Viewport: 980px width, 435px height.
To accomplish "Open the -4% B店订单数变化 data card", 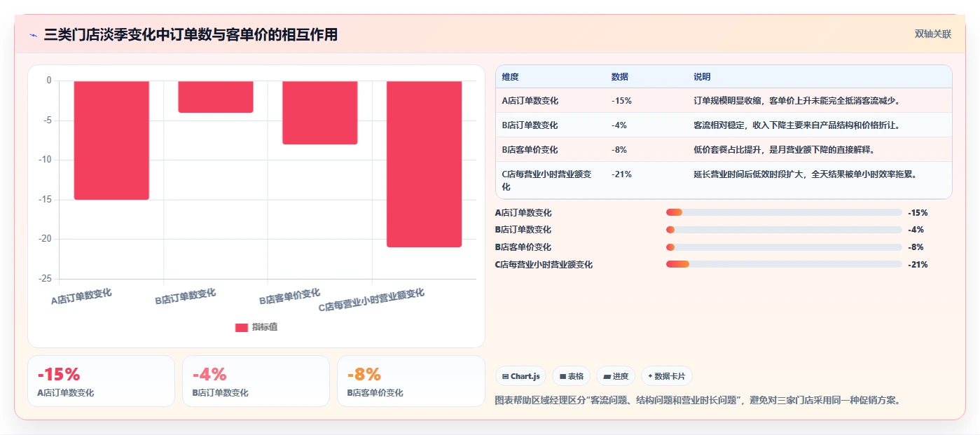I will [256, 381].
